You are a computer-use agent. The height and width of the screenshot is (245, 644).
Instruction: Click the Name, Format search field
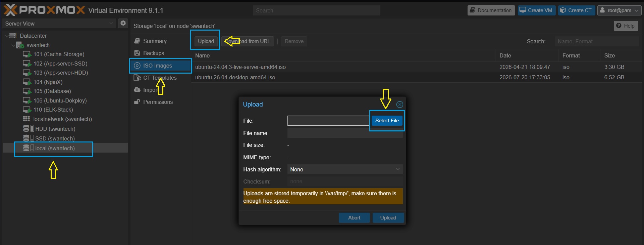point(597,41)
